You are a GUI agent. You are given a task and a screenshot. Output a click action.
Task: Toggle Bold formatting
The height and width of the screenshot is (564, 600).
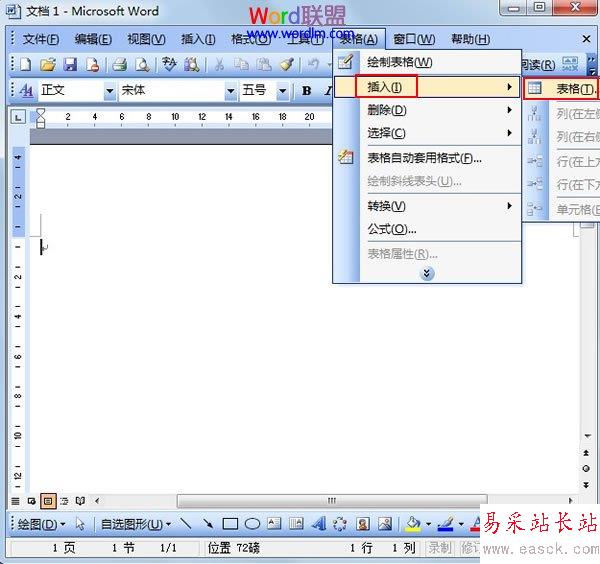pos(307,91)
